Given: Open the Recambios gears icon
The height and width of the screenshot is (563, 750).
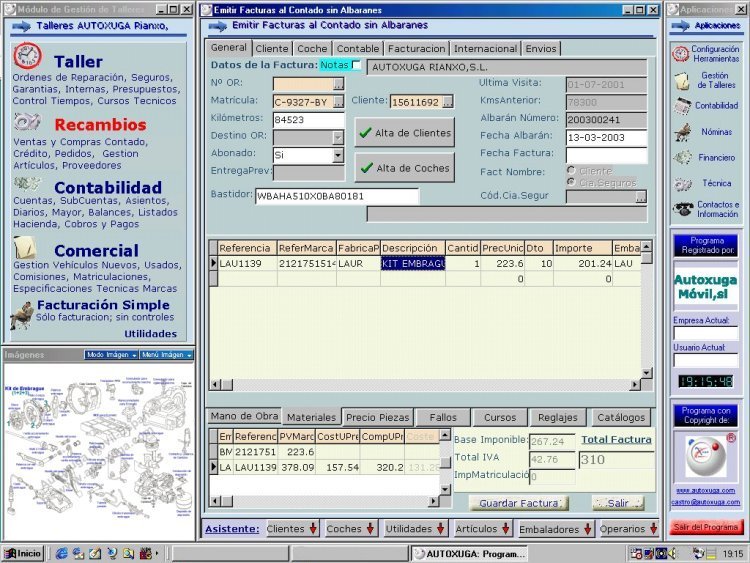Looking at the screenshot, I should 26,122.
